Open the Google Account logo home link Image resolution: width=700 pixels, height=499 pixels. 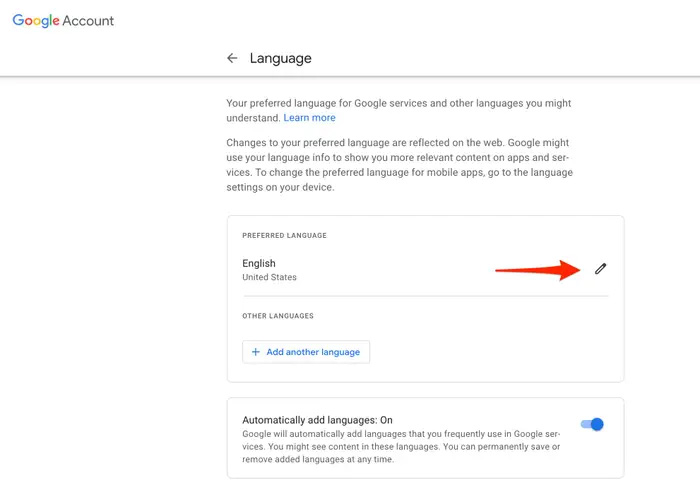coord(63,21)
